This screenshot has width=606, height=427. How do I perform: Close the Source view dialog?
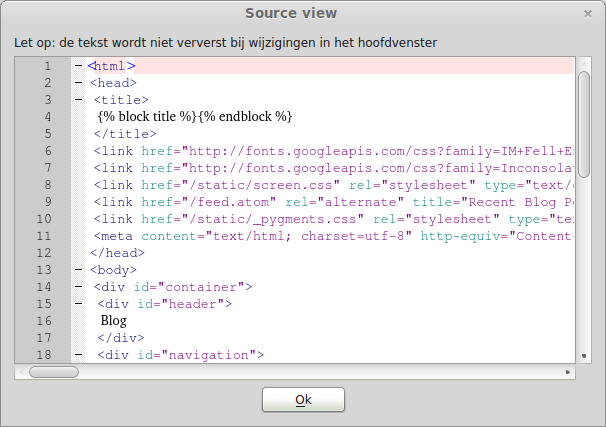coord(588,14)
